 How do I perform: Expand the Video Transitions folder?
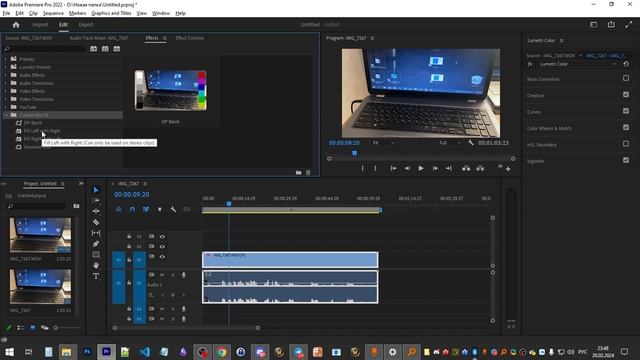pyautogui.click(x=6, y=99)
